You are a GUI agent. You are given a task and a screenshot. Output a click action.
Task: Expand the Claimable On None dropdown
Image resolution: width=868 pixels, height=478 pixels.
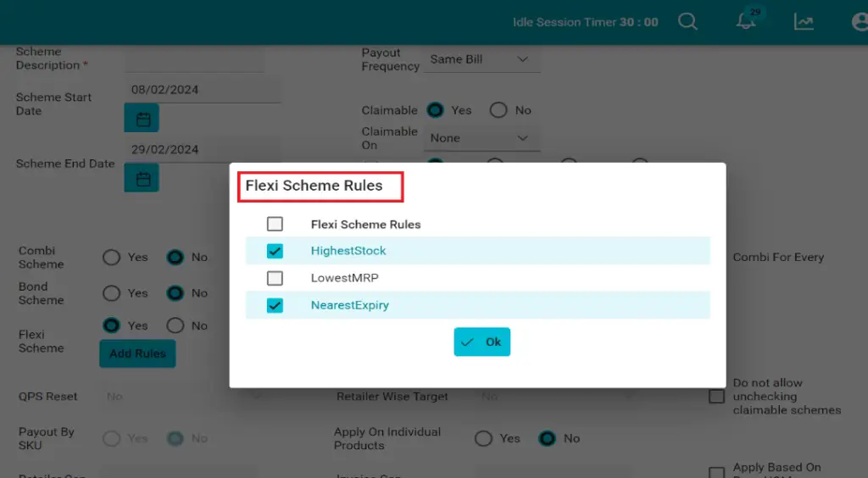pos(481,138)
